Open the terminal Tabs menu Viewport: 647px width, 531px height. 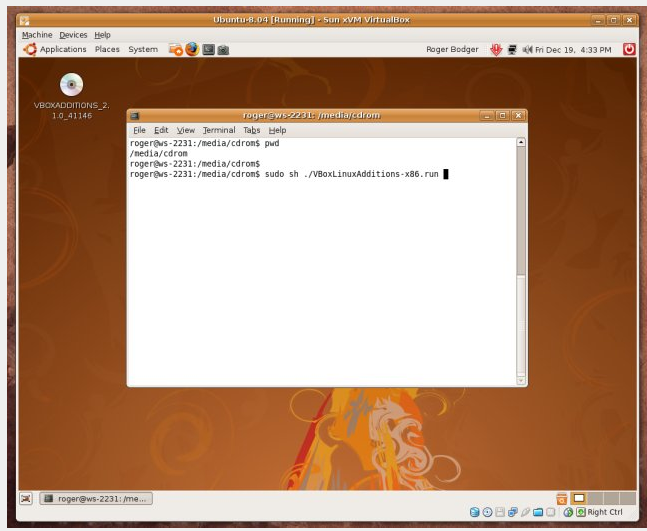point(252,130)
